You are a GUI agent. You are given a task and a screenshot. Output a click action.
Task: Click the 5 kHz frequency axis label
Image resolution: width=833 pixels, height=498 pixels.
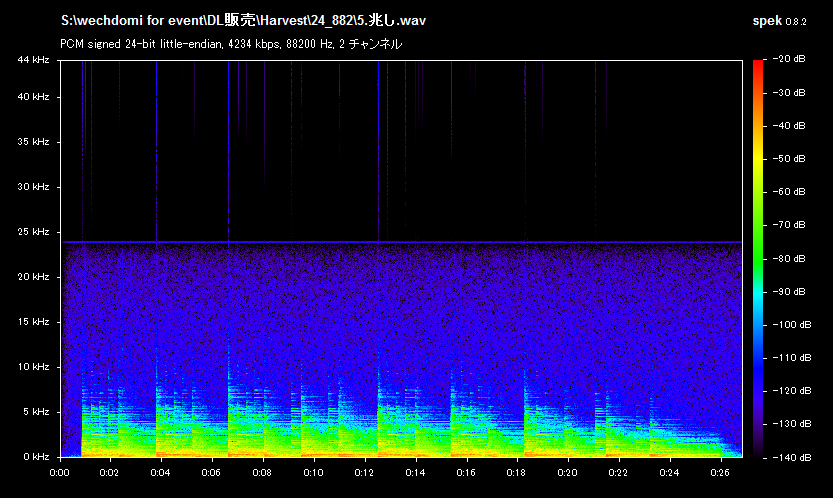pyautogui.click(x=36, y=412)
